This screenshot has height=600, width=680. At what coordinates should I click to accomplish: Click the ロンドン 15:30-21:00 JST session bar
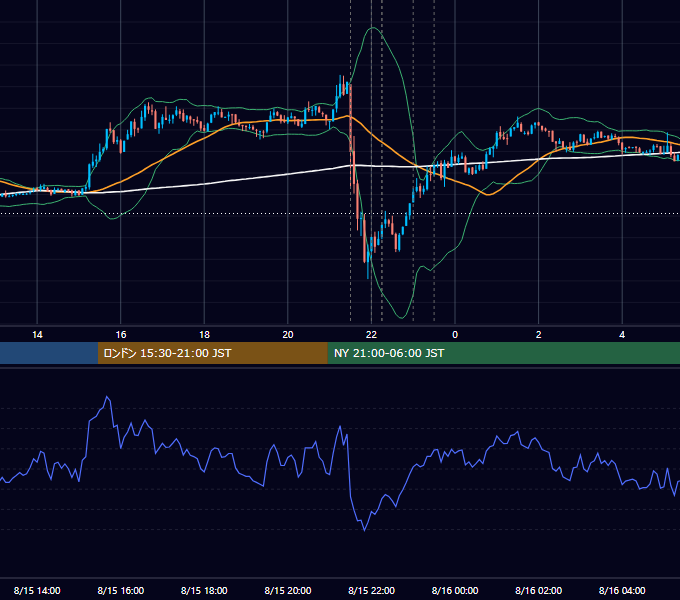(x=212, y=353)
